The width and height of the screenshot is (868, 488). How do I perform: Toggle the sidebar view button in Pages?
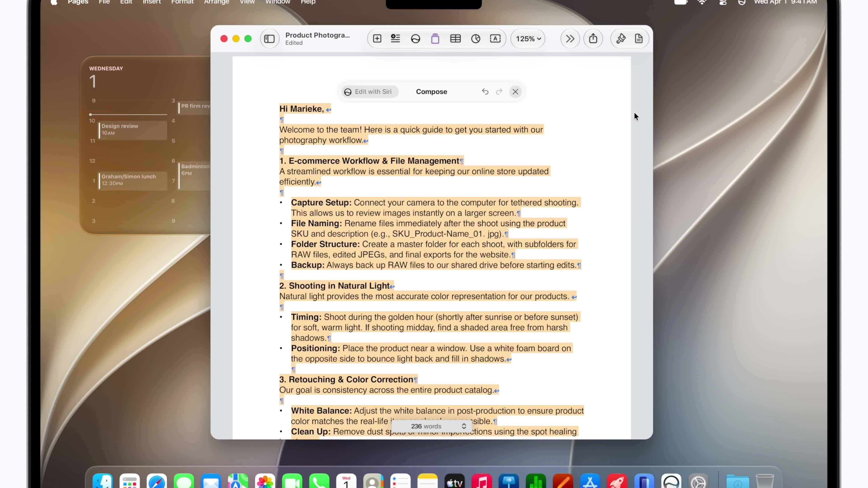pyautogui.click(x=269, y=39)
